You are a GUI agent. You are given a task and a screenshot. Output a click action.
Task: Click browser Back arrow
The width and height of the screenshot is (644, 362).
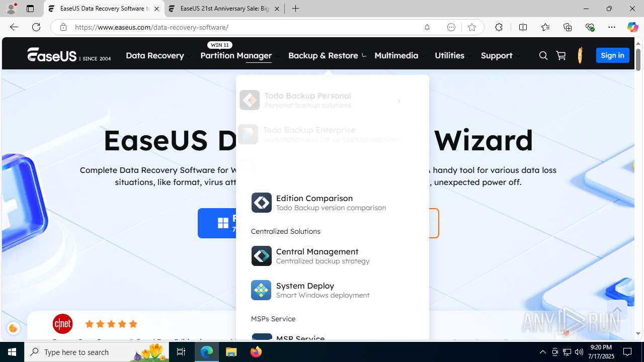[x=14, y=27]
